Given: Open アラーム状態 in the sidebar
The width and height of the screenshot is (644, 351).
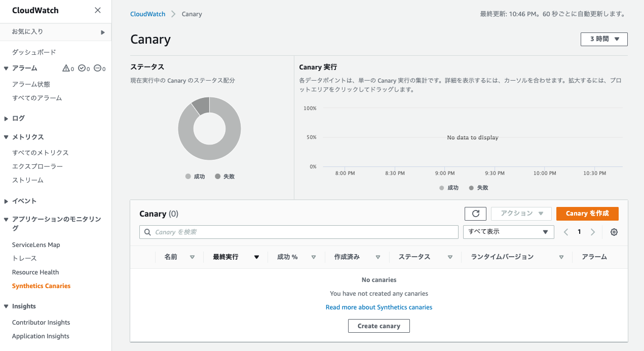Looking at the screenshot, I should (x=31, y=84).
